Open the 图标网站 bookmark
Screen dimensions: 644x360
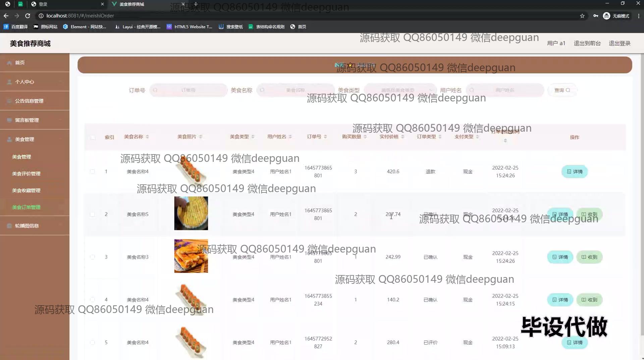[x=45, y=27]
